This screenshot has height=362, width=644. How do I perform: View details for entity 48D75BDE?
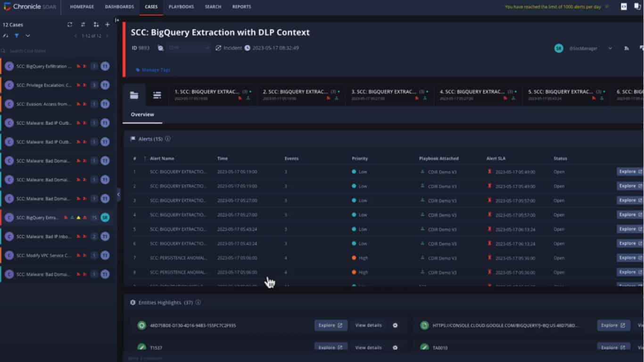368,325
